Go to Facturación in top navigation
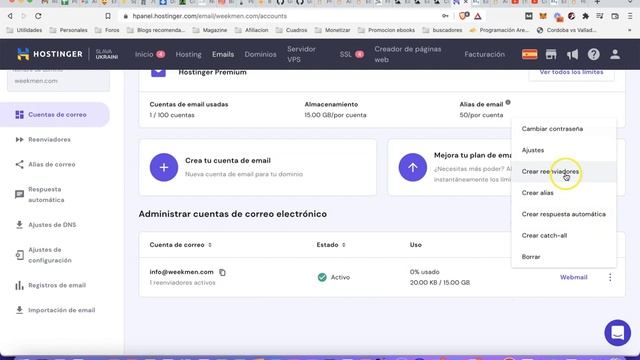The width and height of the screenshot is (640, 360). (484, 54)
